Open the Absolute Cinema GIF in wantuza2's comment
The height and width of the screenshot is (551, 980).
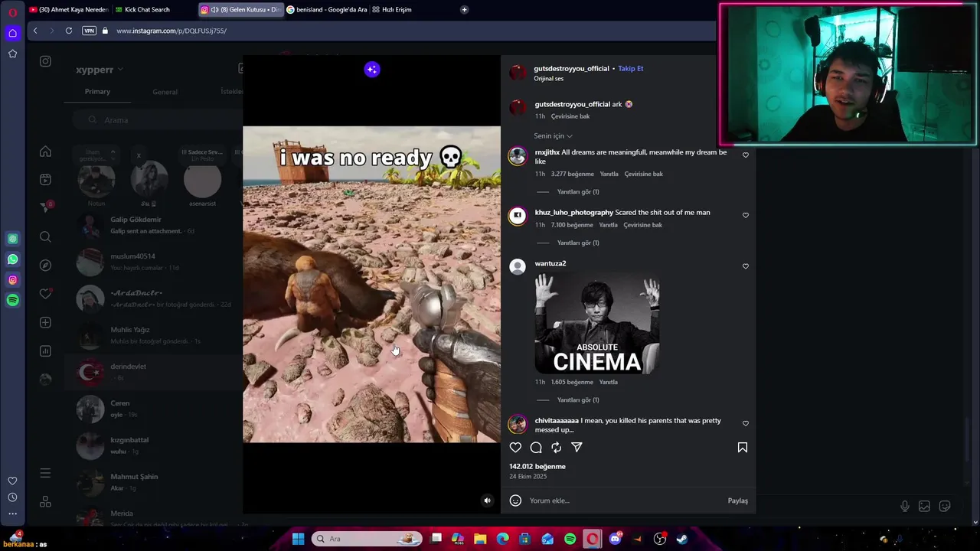(x=597, y=324)
